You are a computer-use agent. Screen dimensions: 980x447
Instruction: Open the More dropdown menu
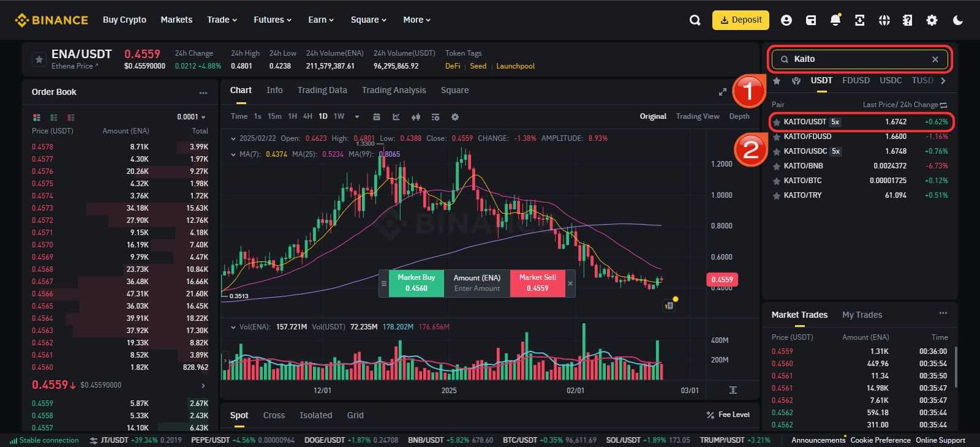point(417,20)
